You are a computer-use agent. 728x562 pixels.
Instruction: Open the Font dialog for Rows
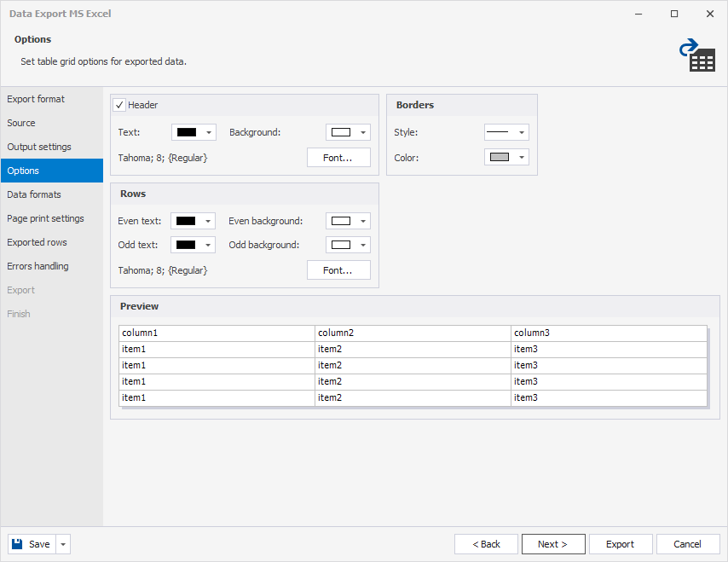[338, 269]
